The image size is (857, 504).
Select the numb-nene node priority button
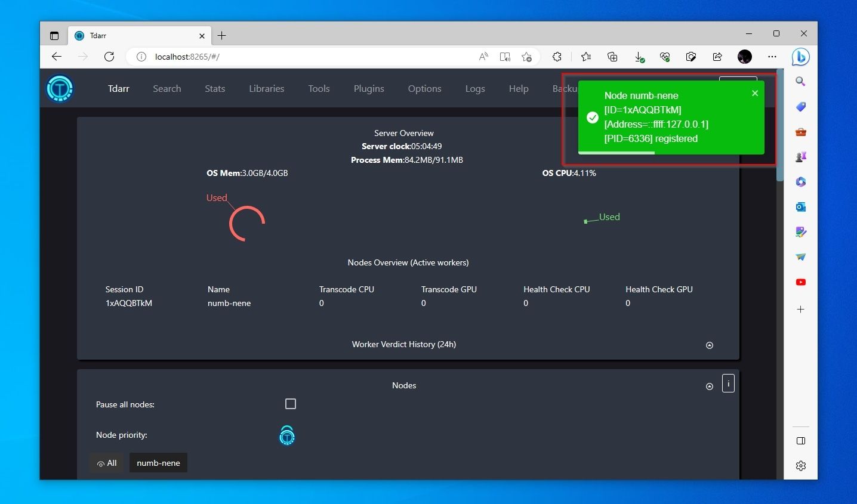point(158,463)
